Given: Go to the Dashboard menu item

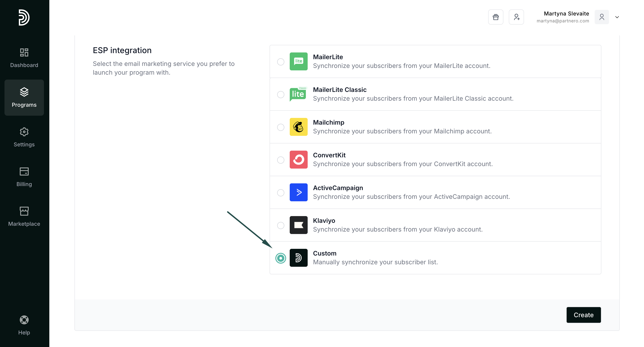Looking at the screenshot, I should point(24,58).
